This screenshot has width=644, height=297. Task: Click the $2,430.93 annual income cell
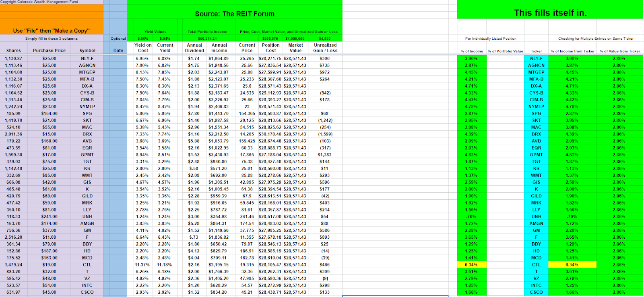point(219,155)
